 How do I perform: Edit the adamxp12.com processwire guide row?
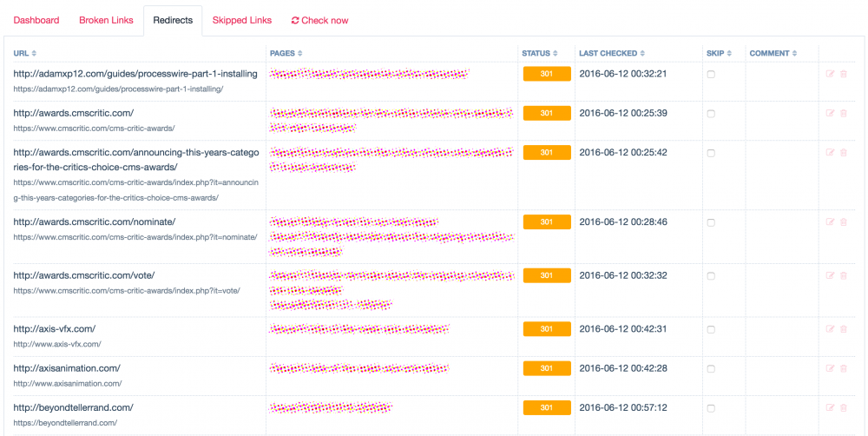coord(830,74)
